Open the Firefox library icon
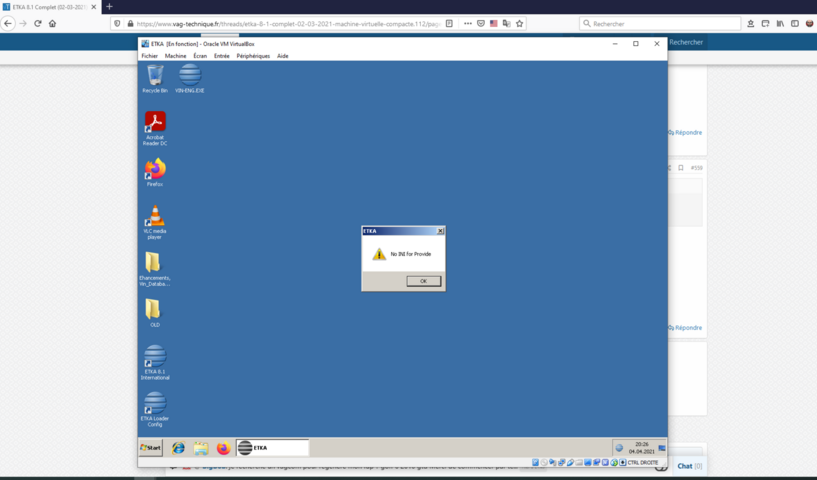817x480 pixels. [x=780, y=23]
